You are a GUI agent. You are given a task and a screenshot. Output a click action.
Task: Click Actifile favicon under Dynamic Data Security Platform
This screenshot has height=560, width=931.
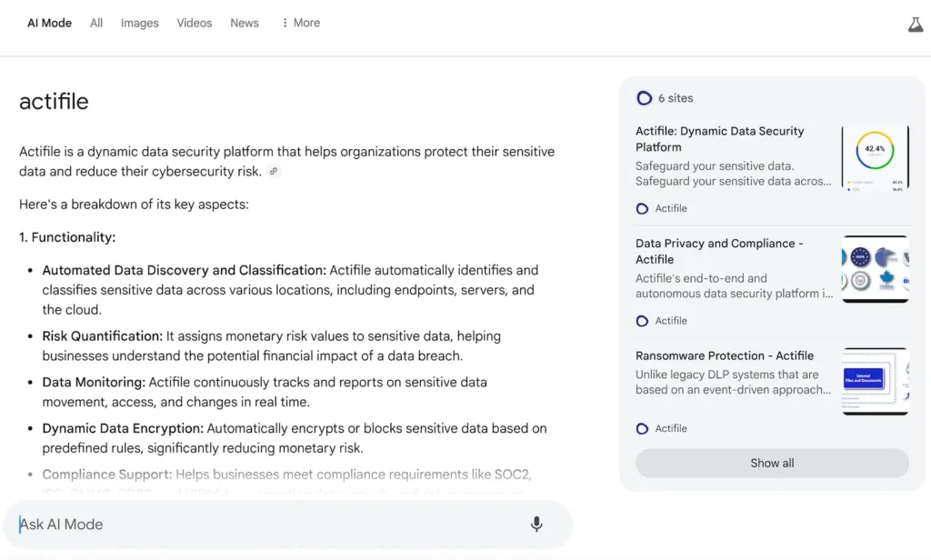click(642, 208)
